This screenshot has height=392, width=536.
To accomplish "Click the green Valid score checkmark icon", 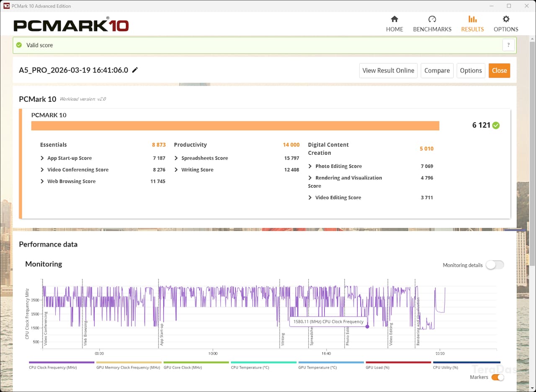I will (x=19, y=45).
